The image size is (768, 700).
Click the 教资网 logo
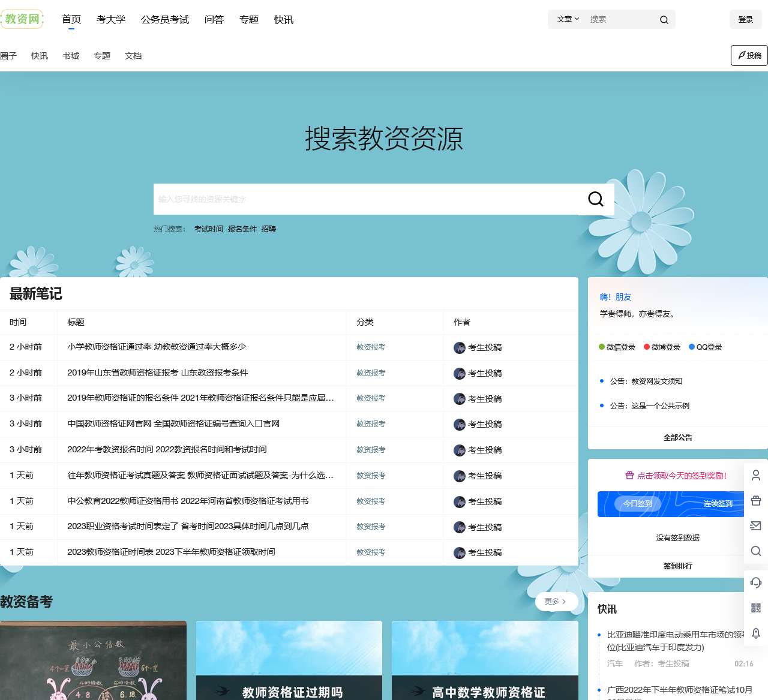tap(22, 19)
